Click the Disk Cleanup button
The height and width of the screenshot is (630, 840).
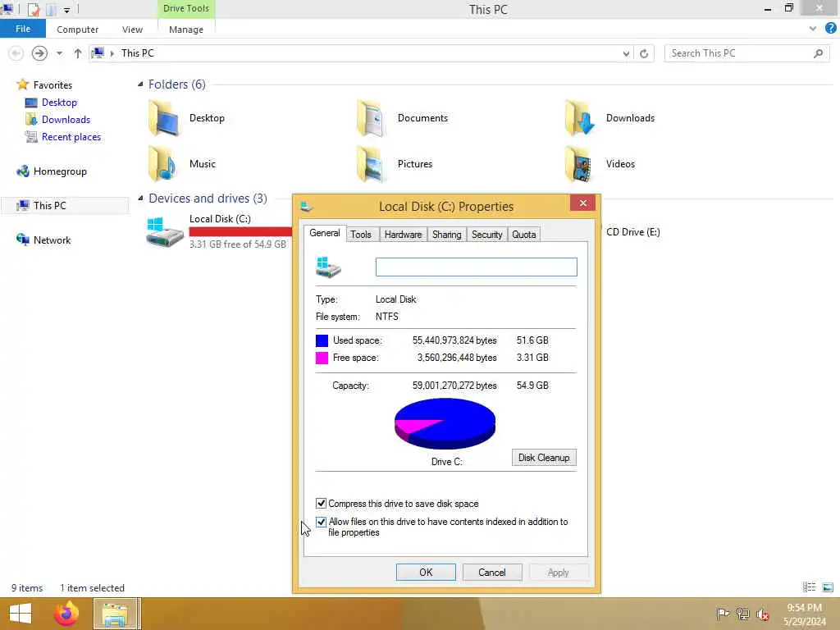[544, 458]
